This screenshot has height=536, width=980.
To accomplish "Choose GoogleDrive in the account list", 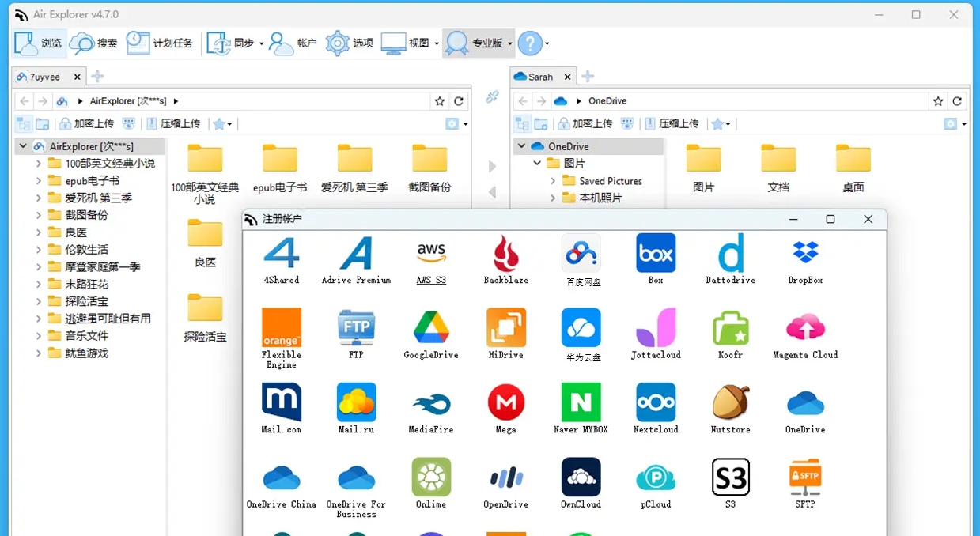I will pyautogui.click(x=431, y=327).
